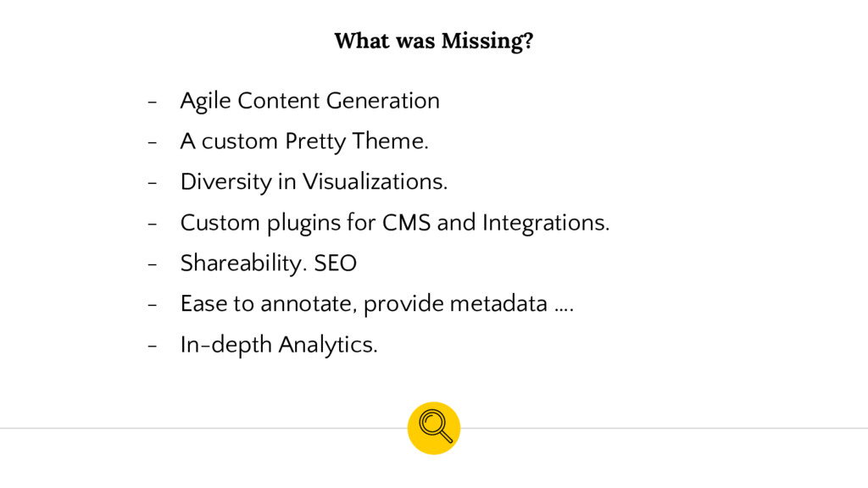The width and height of the screenshot is (868, 488).
Task: Click the 'In-depth Analytics.' bullet text
Action: point(279,345)
